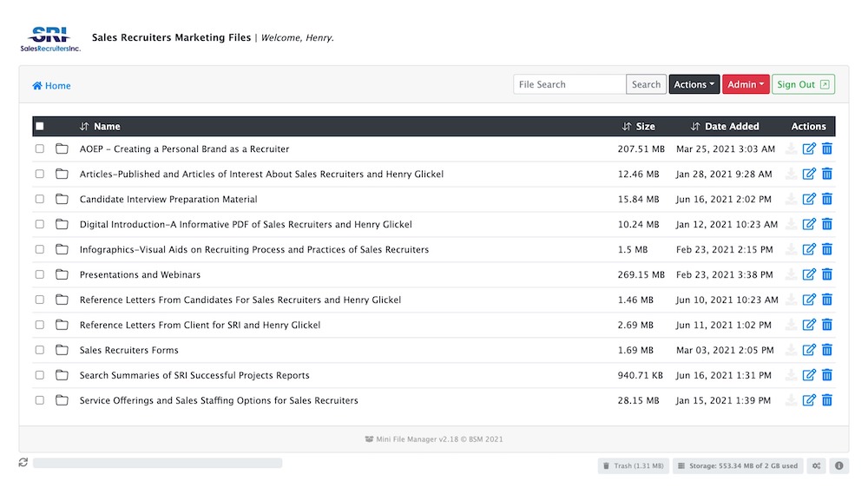Delete the Articles-Published folder entry
The width and height of the screenshot is (868, 488).
827,174
